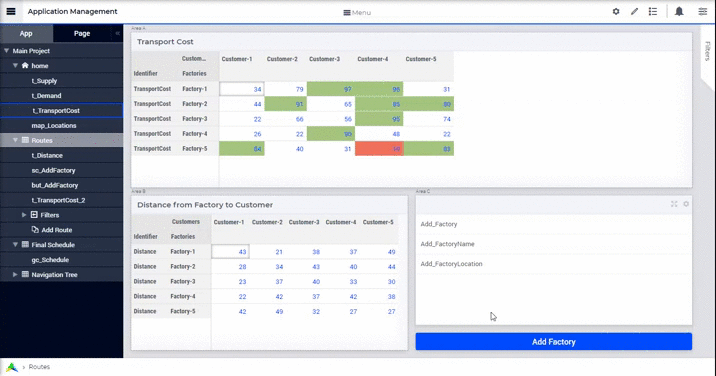The image size is (716, 376).
Task: Click the Final Schedule page grid icon
Action: (25, 244)
